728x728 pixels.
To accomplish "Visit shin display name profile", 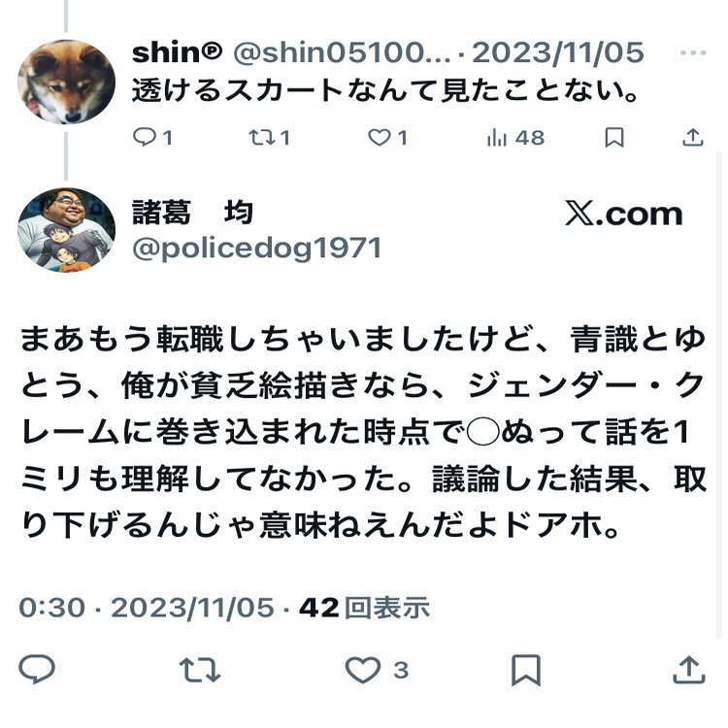I will (177, 52).
